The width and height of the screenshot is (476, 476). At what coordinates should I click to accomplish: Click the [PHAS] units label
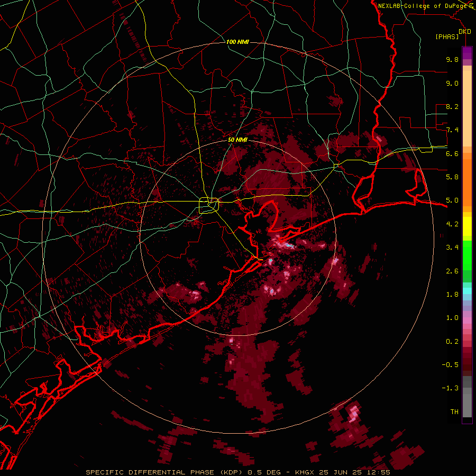click(447, 37)
